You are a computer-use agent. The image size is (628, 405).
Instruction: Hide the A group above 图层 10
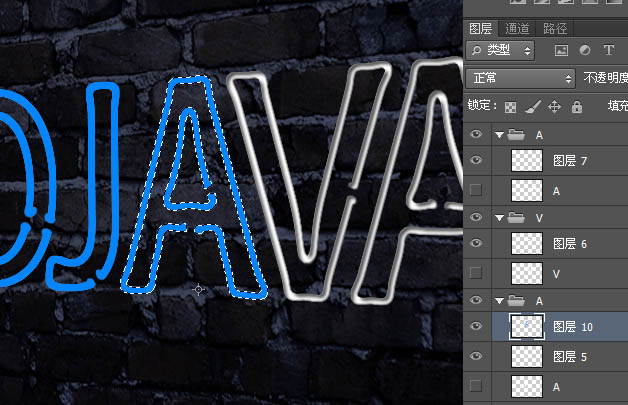476,300
